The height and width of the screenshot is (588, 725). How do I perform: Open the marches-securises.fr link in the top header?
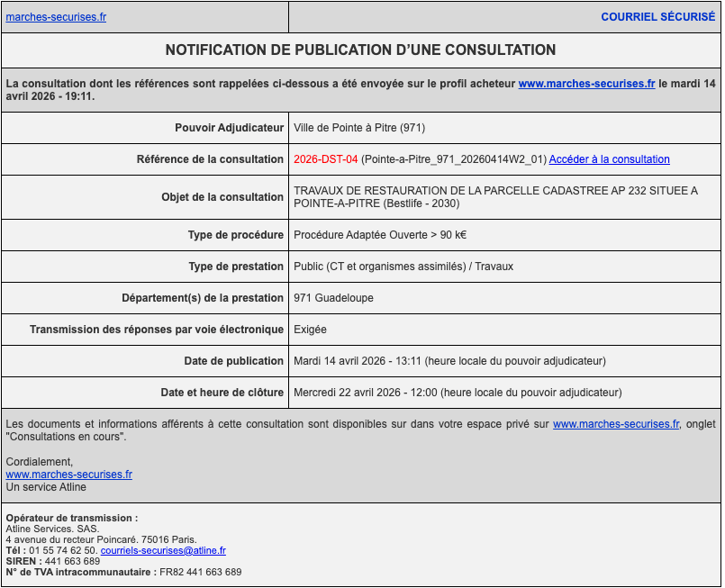point(56,17)
